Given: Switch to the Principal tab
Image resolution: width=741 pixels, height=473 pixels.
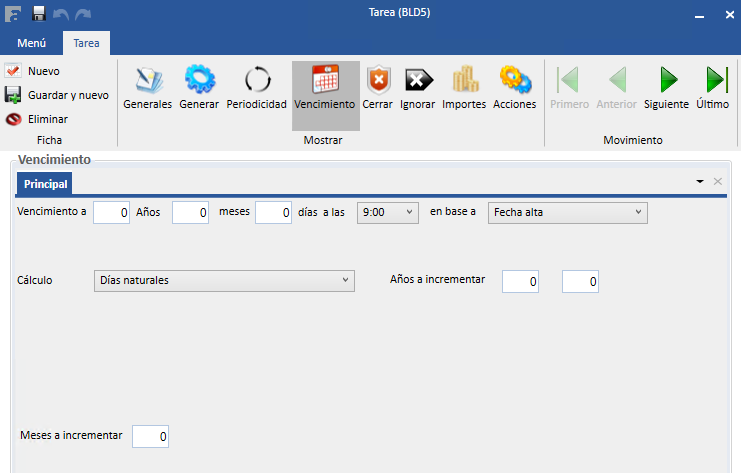Looking at the screenshot, I should (45, 184).
